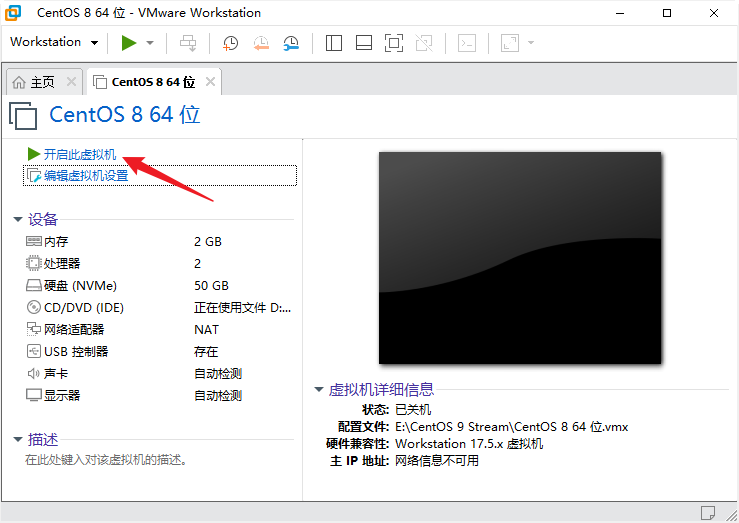Close the CentOS 8 64 位 tab

pos(210,82)
